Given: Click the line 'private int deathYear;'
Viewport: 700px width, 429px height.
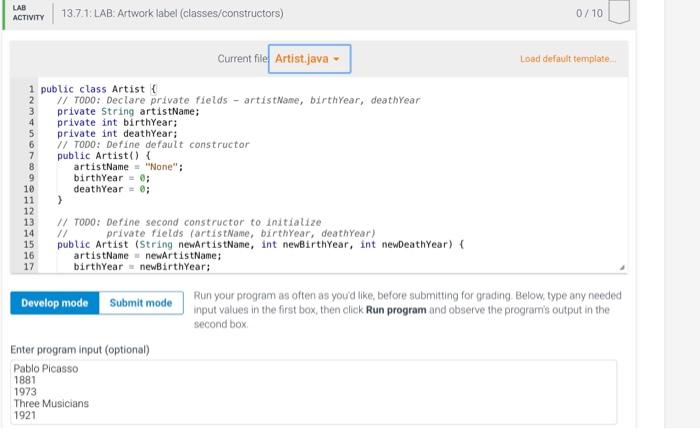Looking at the screenshot, I should [x=117, y=133].
